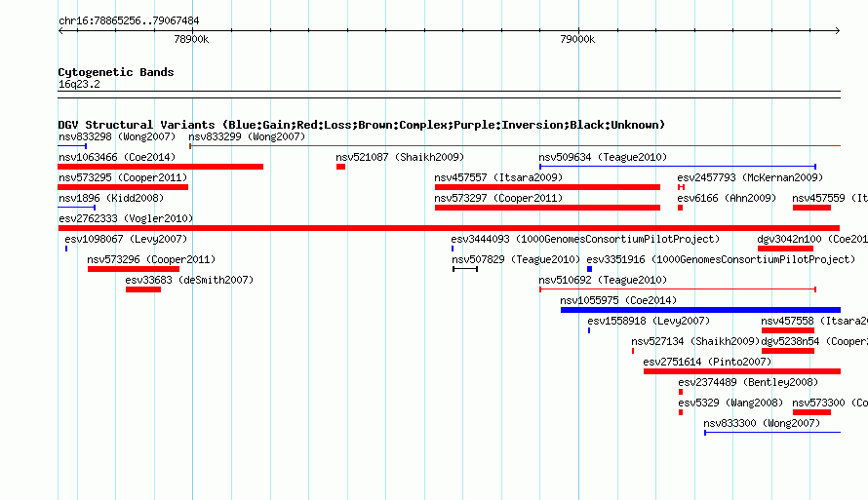Click the ruler's right arrow end
868x500 pixels.
click(x=838, y=31)
